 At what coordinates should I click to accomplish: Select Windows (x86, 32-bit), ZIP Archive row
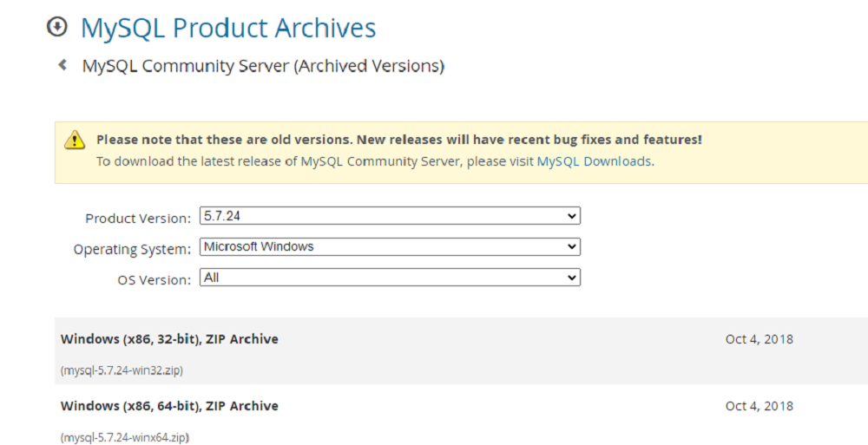pos(461,351)
